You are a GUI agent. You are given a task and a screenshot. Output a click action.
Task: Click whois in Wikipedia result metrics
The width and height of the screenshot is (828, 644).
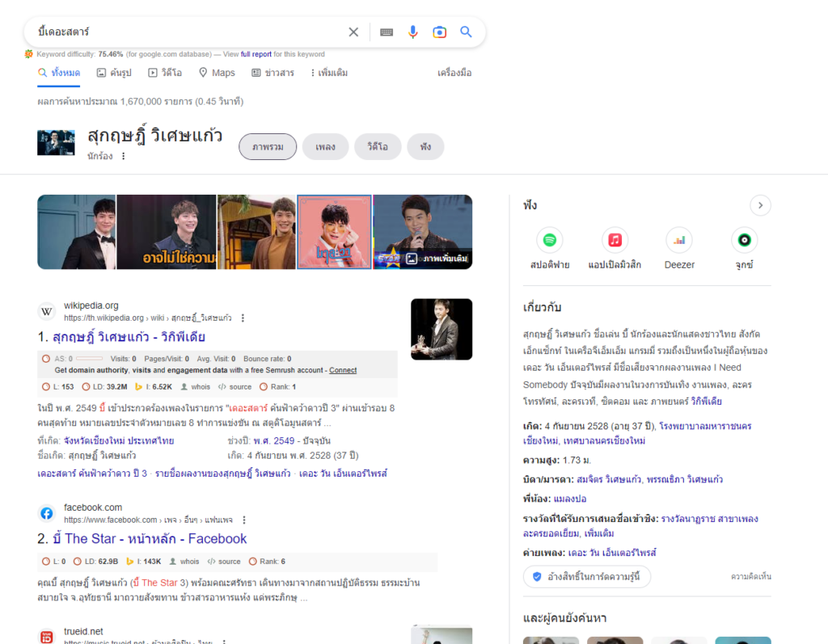coord(196,387)
